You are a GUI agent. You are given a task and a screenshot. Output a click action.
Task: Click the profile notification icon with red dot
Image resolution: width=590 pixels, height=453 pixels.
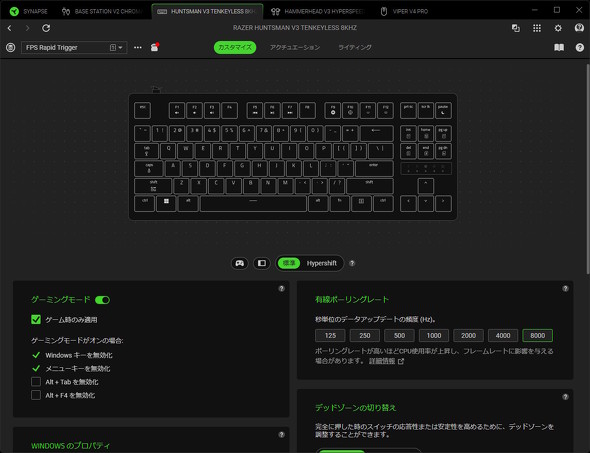point(154,47)
